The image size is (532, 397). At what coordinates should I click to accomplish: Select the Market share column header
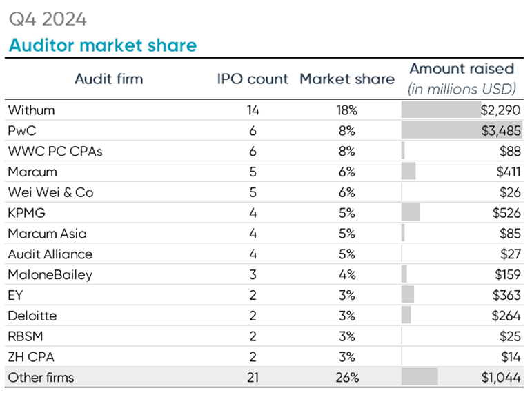pyautogui.click(x=347, y=79)
